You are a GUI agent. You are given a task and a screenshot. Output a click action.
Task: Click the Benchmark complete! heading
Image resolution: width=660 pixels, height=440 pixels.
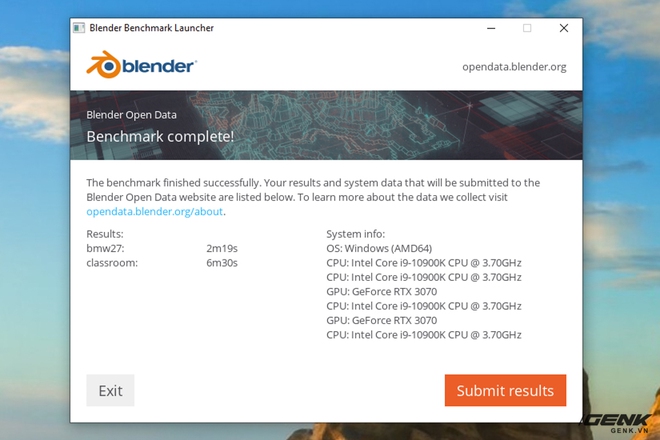[x=160, y=136]
